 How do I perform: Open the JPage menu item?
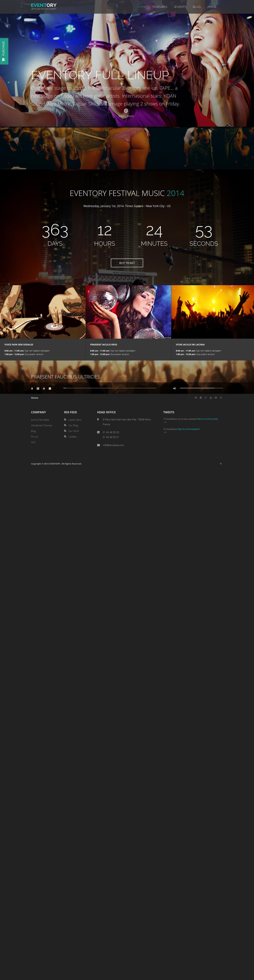click(212, 7)
